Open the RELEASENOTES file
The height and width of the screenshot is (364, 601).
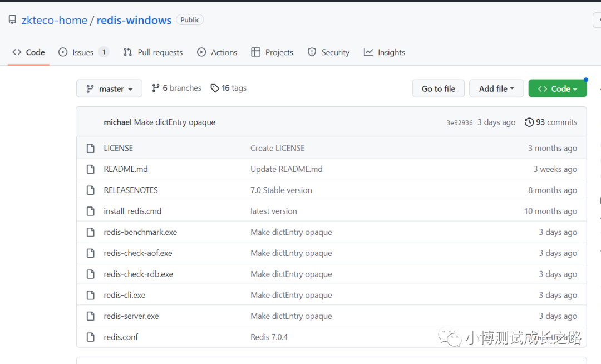[x=131, y=190]
